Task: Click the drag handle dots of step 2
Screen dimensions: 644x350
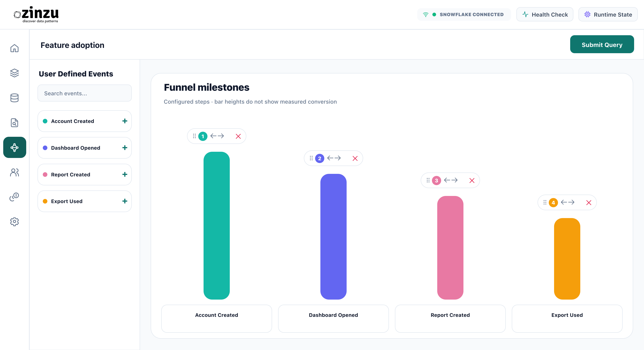Action: (x=311, y=158)
